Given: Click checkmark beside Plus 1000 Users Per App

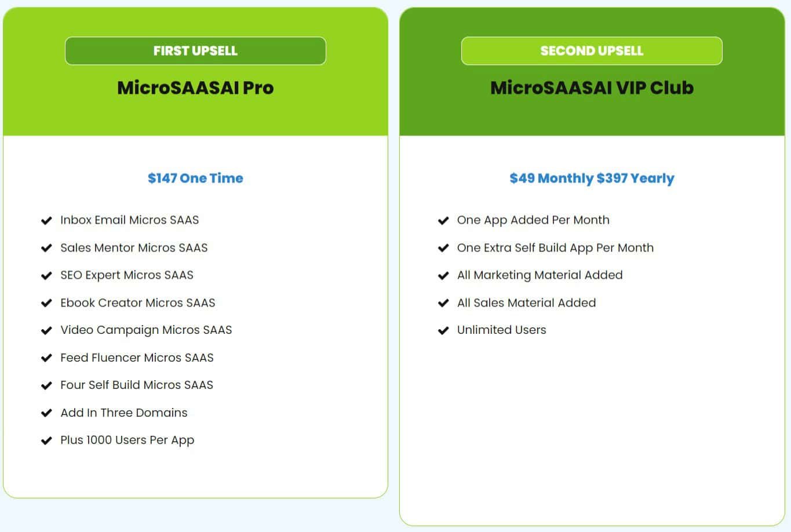Looking at the screenshot, I should pos(46,441).
